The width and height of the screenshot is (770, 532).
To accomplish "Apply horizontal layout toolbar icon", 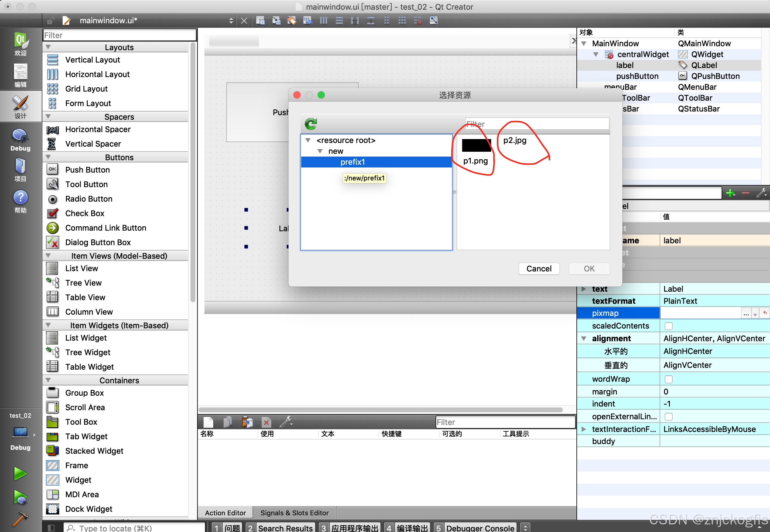I will (323, 21).
